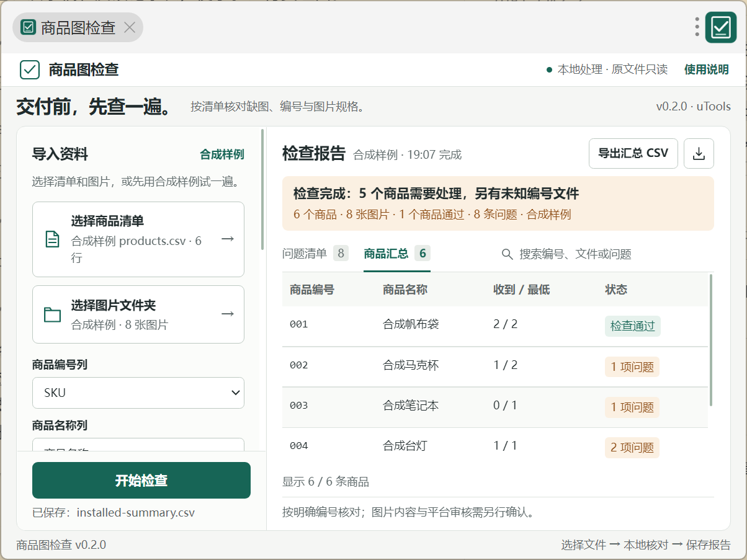747x560 pixels.
Task: Click the 商品汇总 count badge 6
Action: coord(423,253)
